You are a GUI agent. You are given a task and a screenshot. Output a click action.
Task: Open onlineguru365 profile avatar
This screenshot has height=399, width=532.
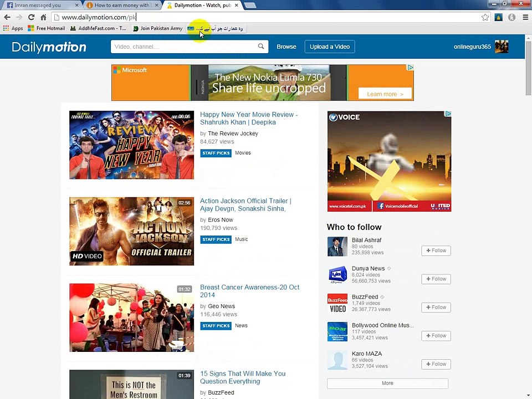[502, 47]
